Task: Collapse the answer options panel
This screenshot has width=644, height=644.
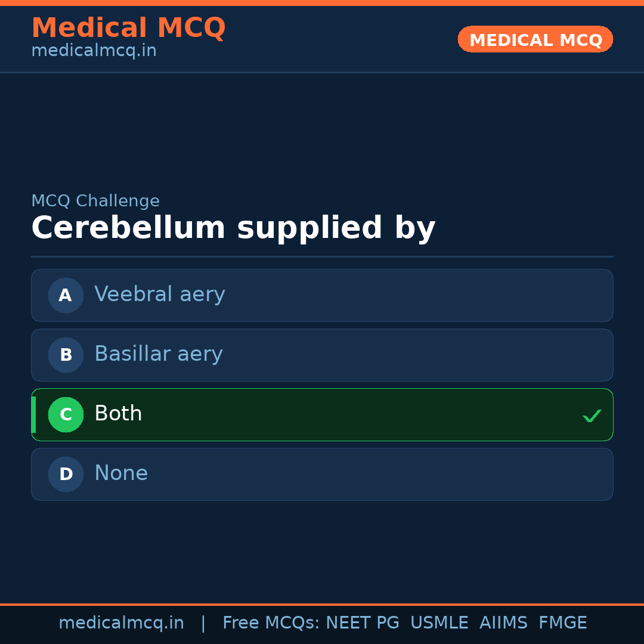Action: [322, 385]
